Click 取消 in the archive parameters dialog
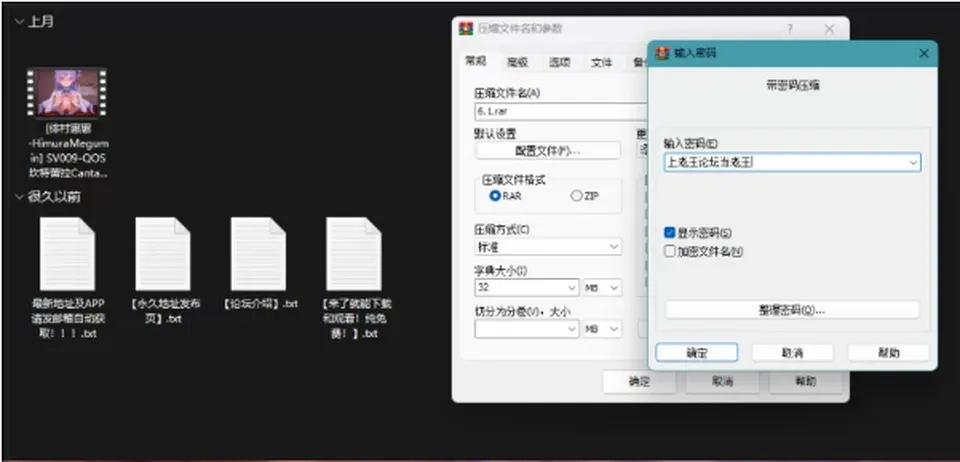This screenshot has width=960, height=462. click(722, 382)
